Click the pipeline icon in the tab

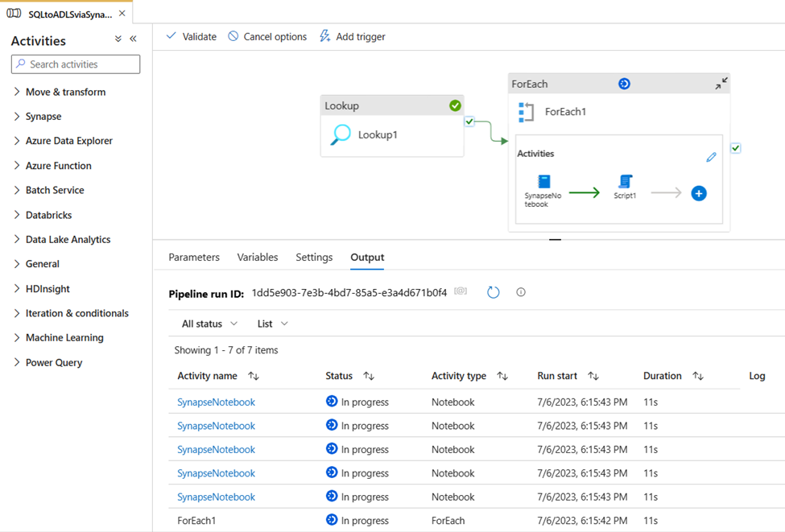[14, 14]
